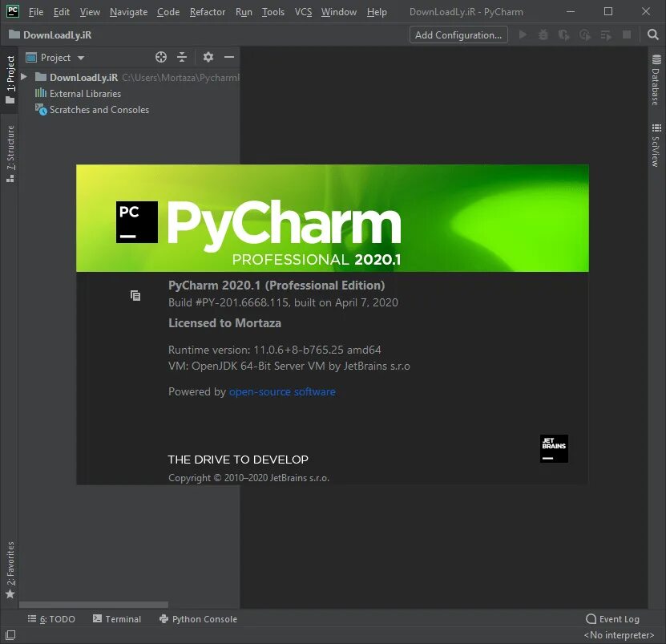This screenshot has height=644, width=666.
Task: Click the Concurrency Diagram run icon
Action: point(606,34)
